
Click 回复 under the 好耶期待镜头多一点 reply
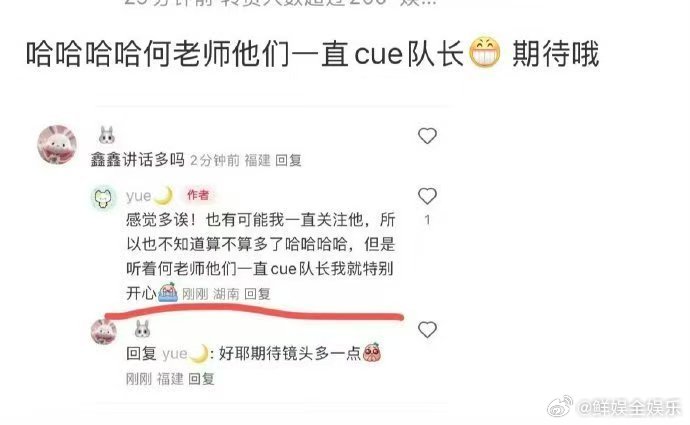[201, 379]
